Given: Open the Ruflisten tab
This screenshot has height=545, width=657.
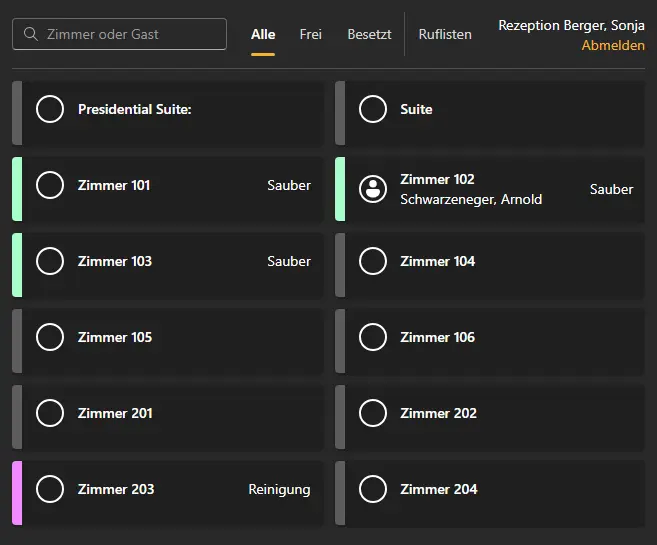Looking at the screenshot, I should 445,34.
